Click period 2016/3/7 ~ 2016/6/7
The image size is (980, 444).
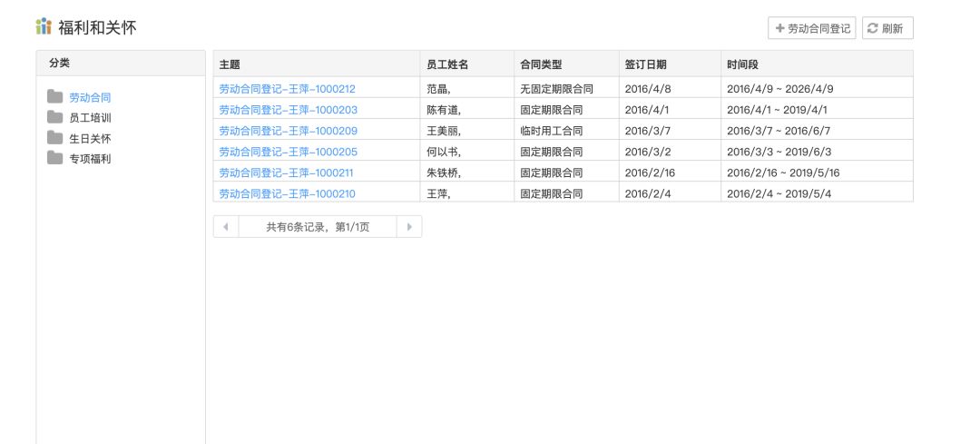(779, 131)
